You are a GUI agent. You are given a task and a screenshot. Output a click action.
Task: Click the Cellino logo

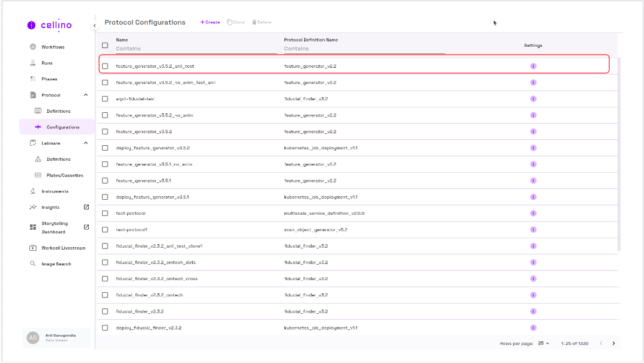50,25
